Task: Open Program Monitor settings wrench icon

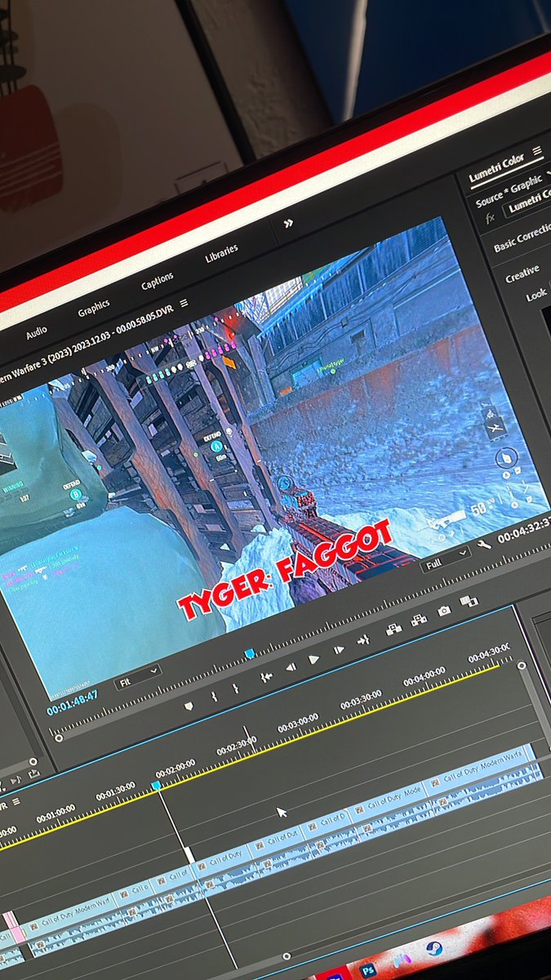Action: 483,544
